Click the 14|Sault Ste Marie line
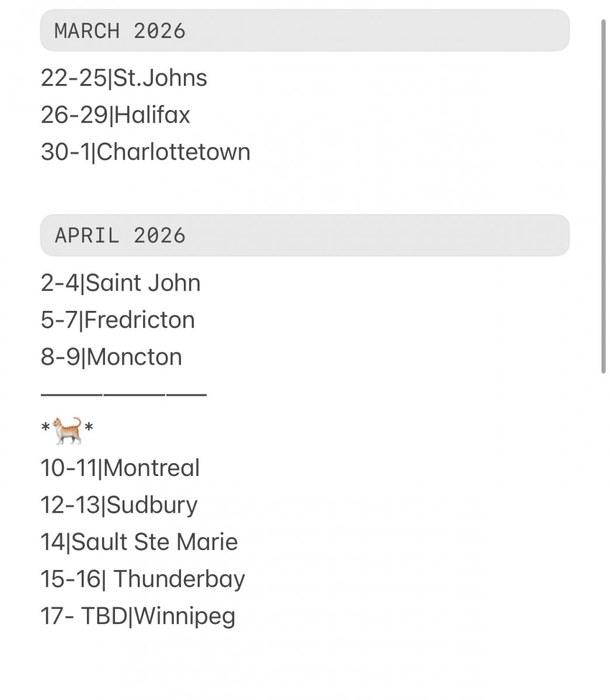This screenshot has height=700, width=610. (x=139, y=542)
